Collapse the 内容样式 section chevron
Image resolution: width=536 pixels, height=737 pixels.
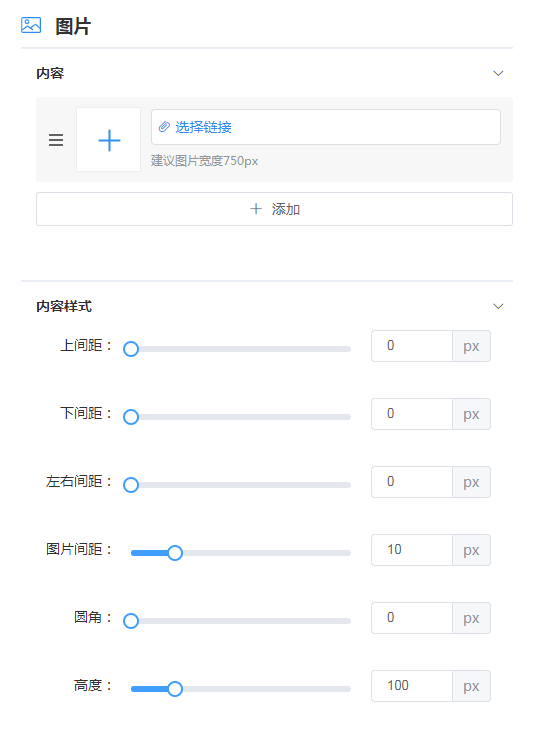pos(498,306)
